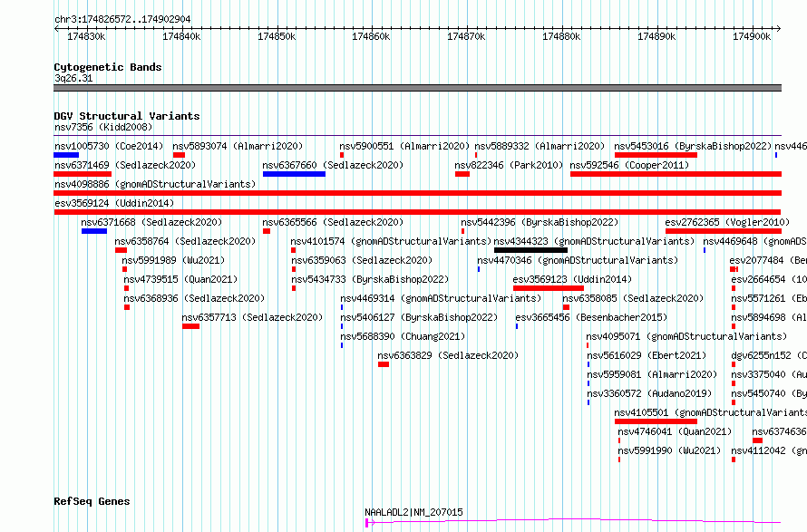Open variant nsv6363829 (Sedlazeck2020)

(x=448, y=355)
